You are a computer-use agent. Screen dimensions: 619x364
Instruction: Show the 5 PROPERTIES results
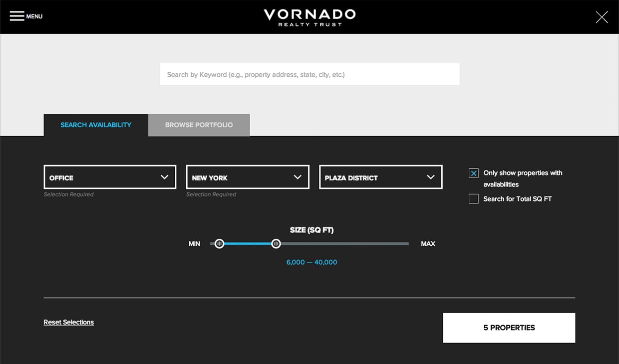[x=509, y=328]
